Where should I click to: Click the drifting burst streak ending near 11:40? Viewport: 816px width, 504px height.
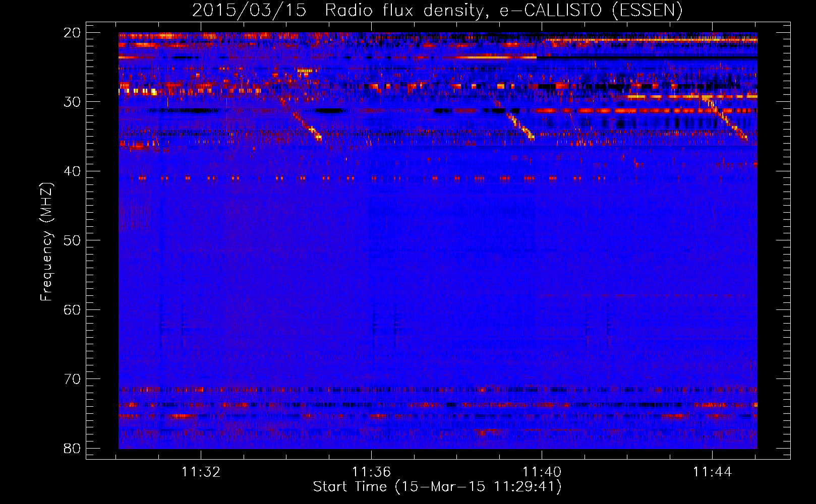click(514, 120)
